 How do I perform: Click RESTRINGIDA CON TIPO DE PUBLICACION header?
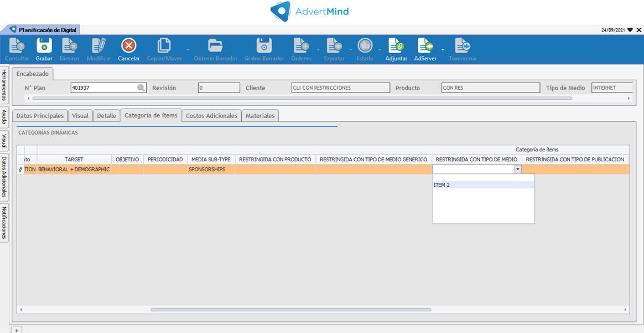[575, 159]
